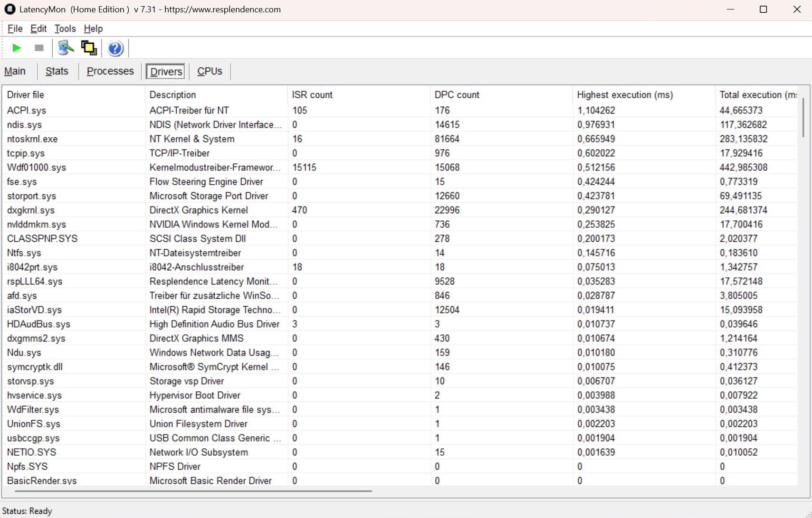Select the NETIO.SYS driver row
This screenshot has height=518, width=812.
[400, 452]
